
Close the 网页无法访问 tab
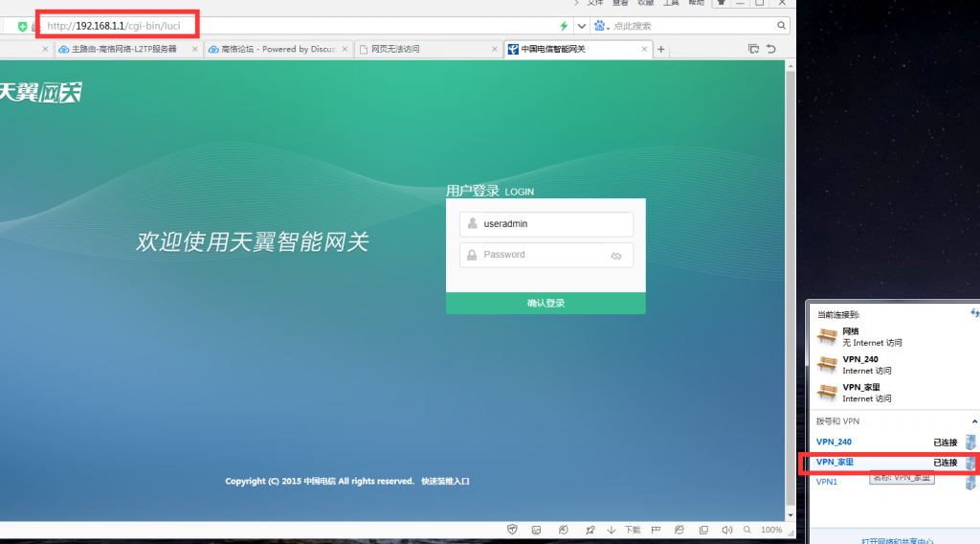tap(495, 49)
